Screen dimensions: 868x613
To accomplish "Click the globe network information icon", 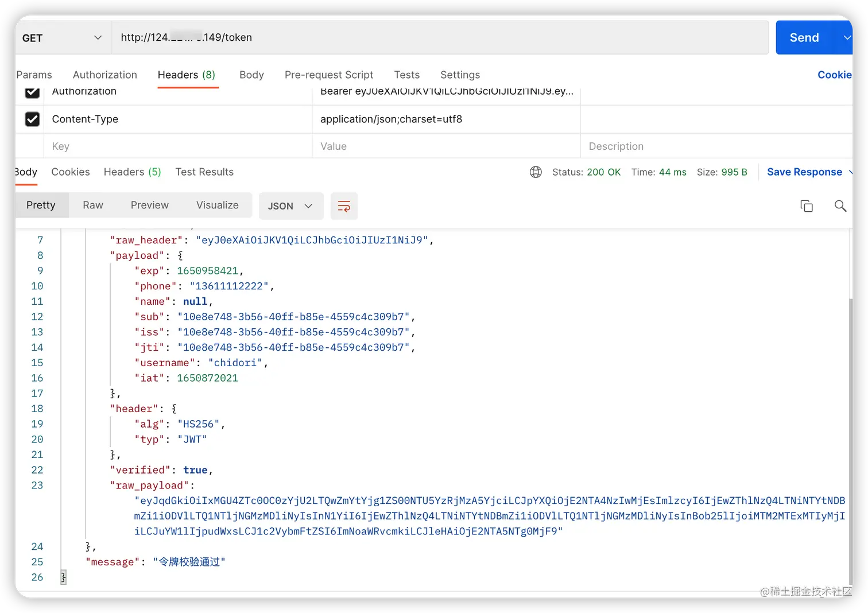I will pos(536,172).
